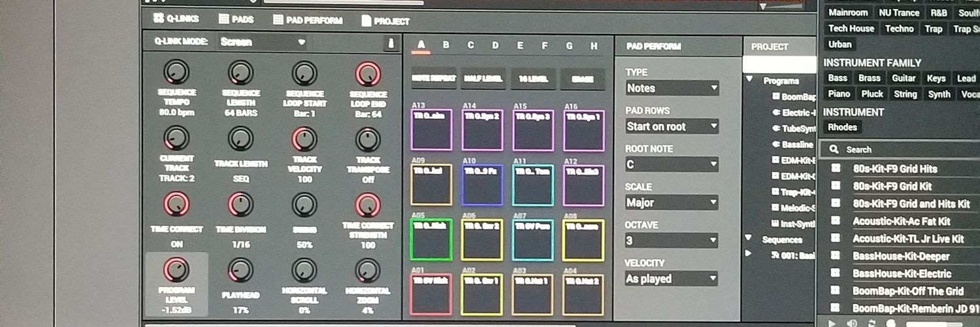This screenshot has width=980, height=327.
Task: Click the Program Level knob
Action: click(x=176, y=269)
